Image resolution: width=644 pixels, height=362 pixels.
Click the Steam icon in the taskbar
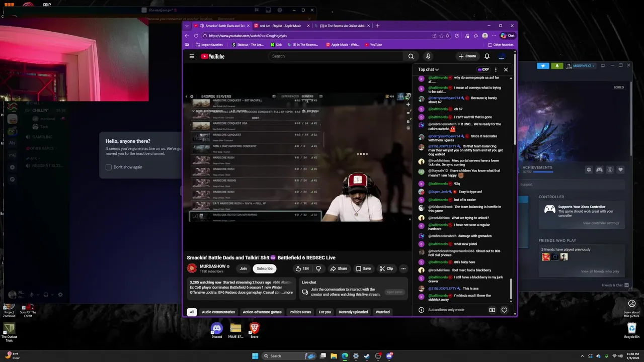pos(367,356)
